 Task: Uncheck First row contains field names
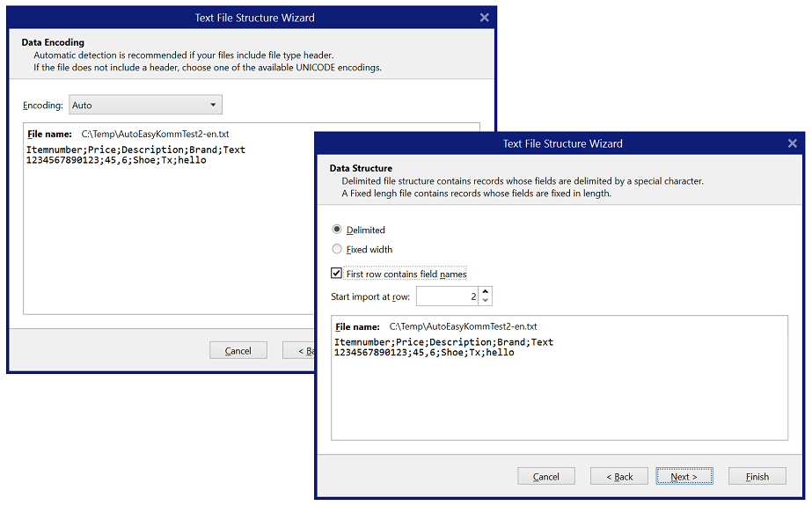[337, 274]
